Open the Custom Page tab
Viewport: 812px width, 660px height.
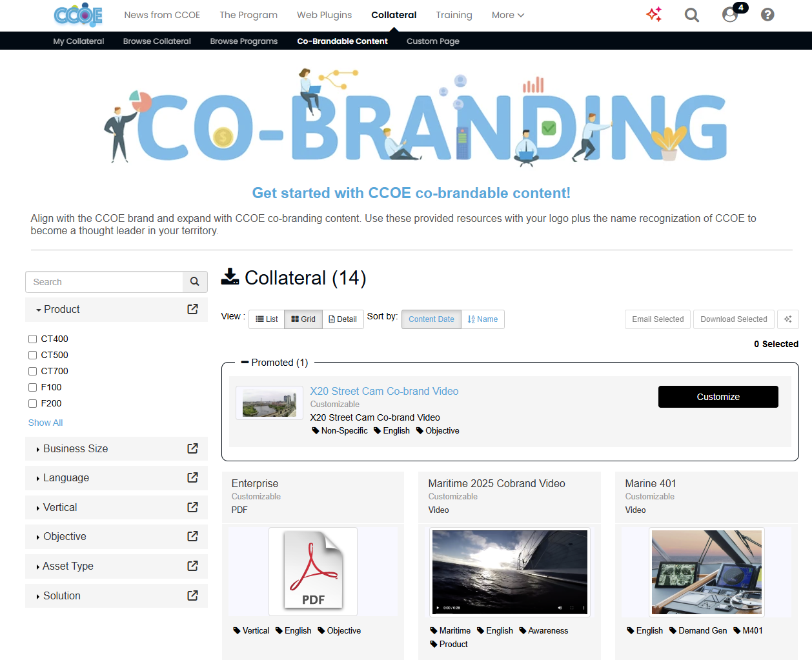pos(433,41)
